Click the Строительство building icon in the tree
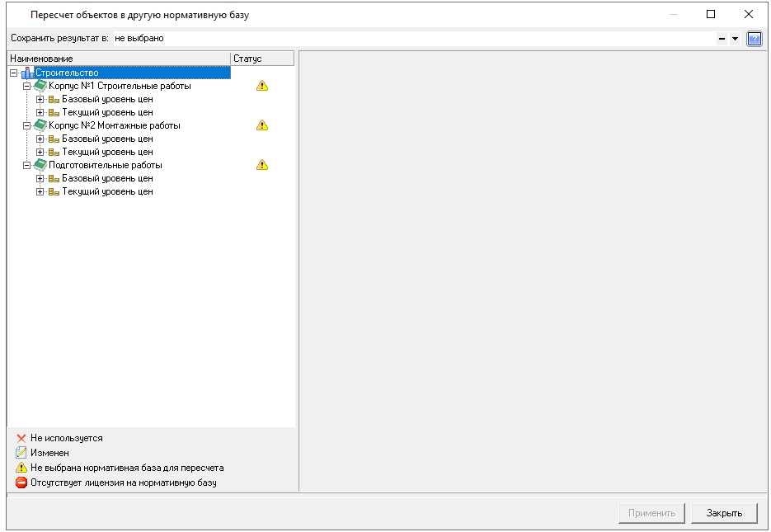This screenshot has height=532, width=771. 27,73
